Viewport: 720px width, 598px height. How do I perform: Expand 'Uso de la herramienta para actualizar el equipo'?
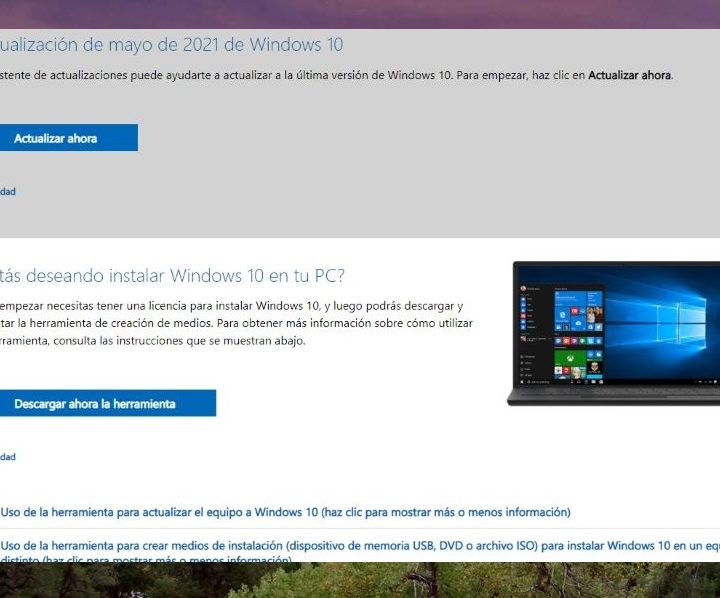(286, 512)
